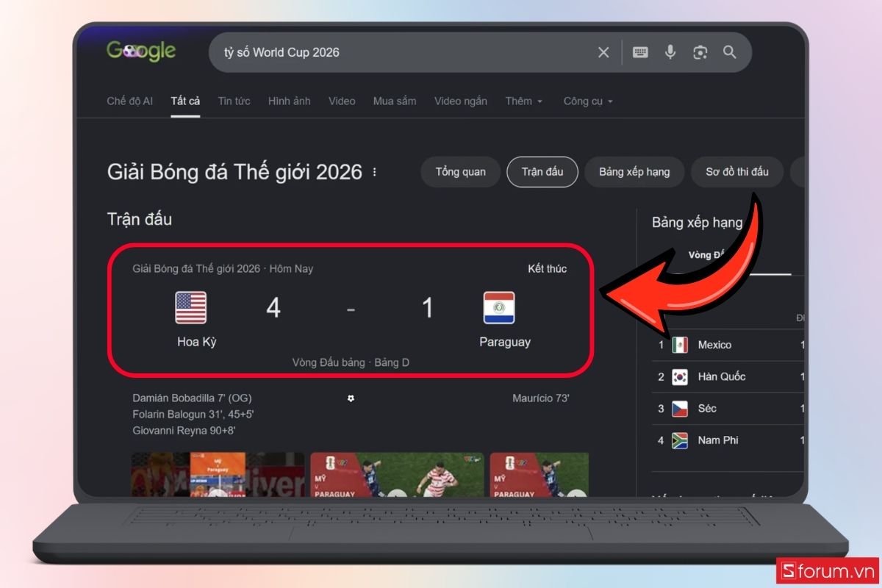The width and height of the screenshot is (882, 588).
Task: Click the Hoa Kỳ team name
Action: click(197, 342)
